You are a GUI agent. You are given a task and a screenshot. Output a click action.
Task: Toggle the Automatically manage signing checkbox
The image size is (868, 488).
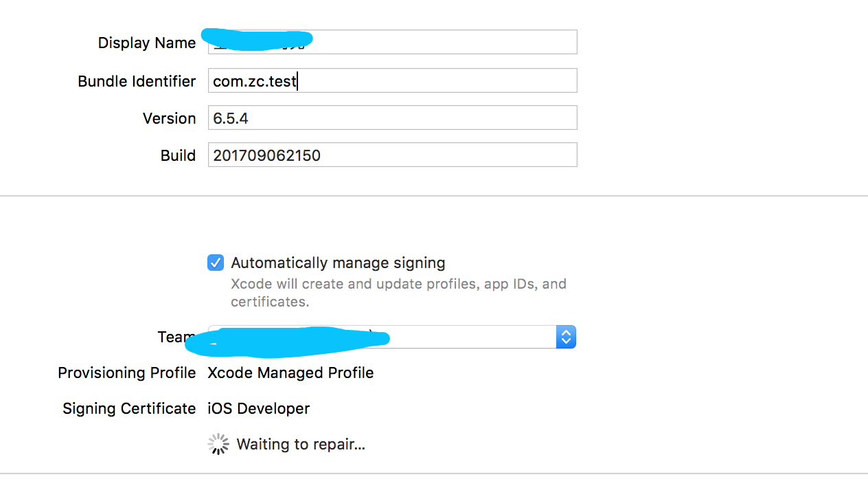point(216,263)
